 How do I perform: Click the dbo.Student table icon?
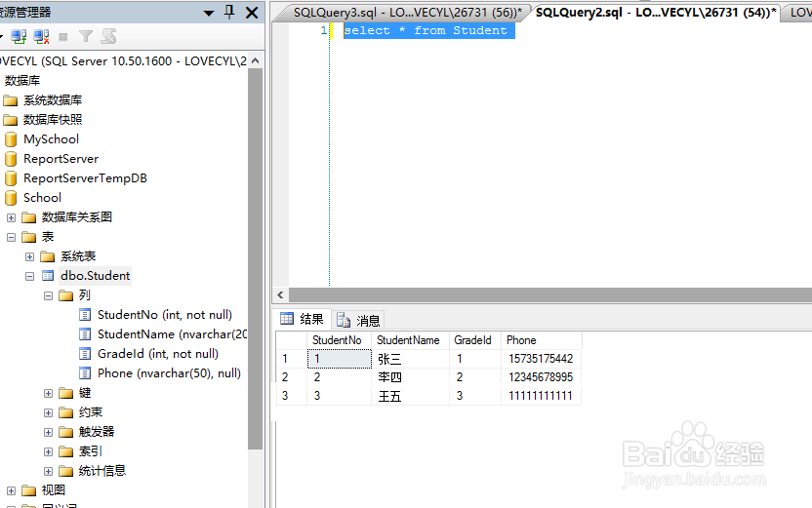[48, 276]
